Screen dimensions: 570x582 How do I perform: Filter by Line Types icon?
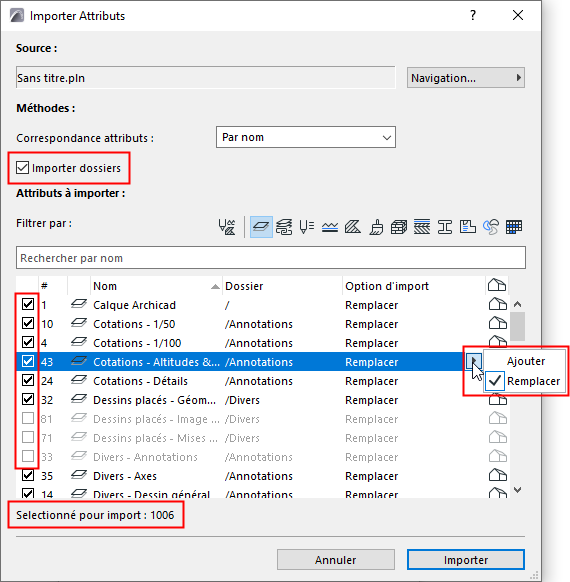coord(330,227)
